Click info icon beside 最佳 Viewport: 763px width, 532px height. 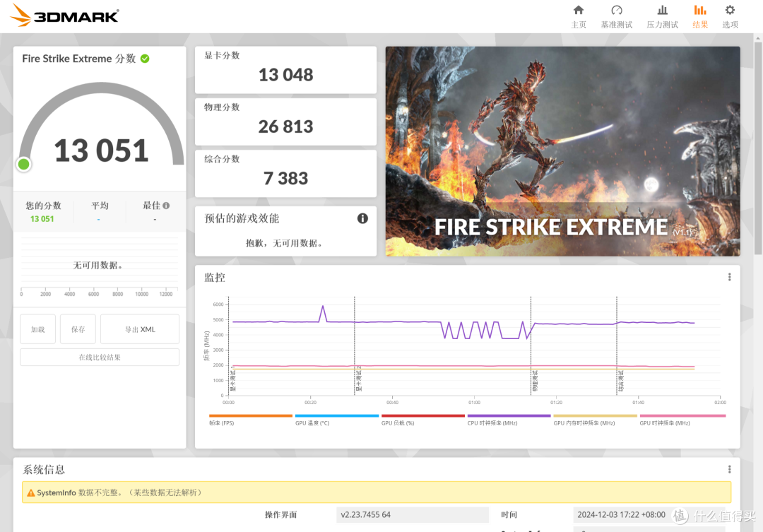tap(166, 206)
